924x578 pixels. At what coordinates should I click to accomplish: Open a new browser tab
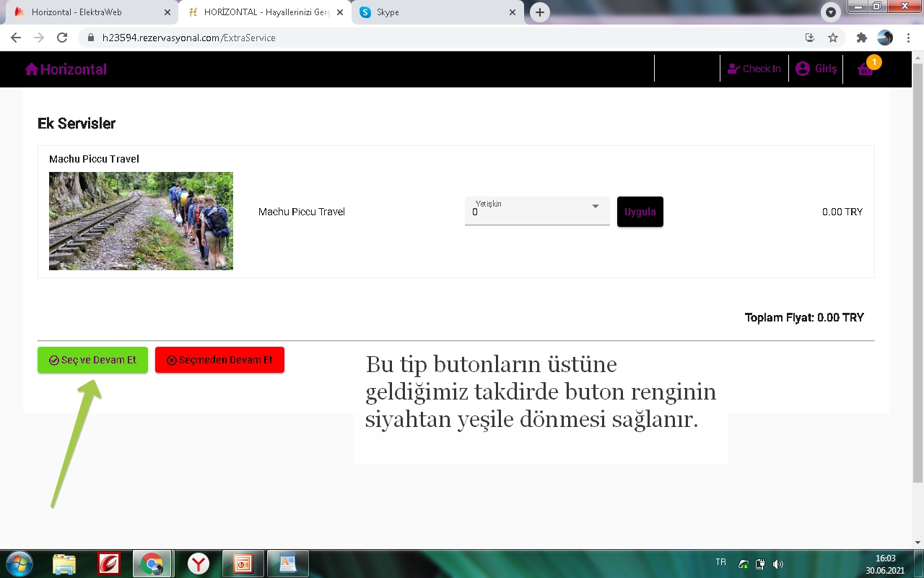pos(539,12)
